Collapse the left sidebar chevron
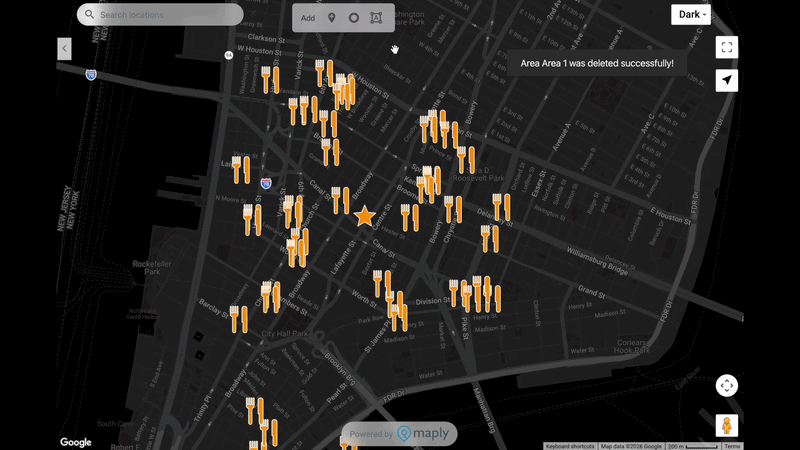The height and width of the screenshot is (450, 800). click(64, 48)
